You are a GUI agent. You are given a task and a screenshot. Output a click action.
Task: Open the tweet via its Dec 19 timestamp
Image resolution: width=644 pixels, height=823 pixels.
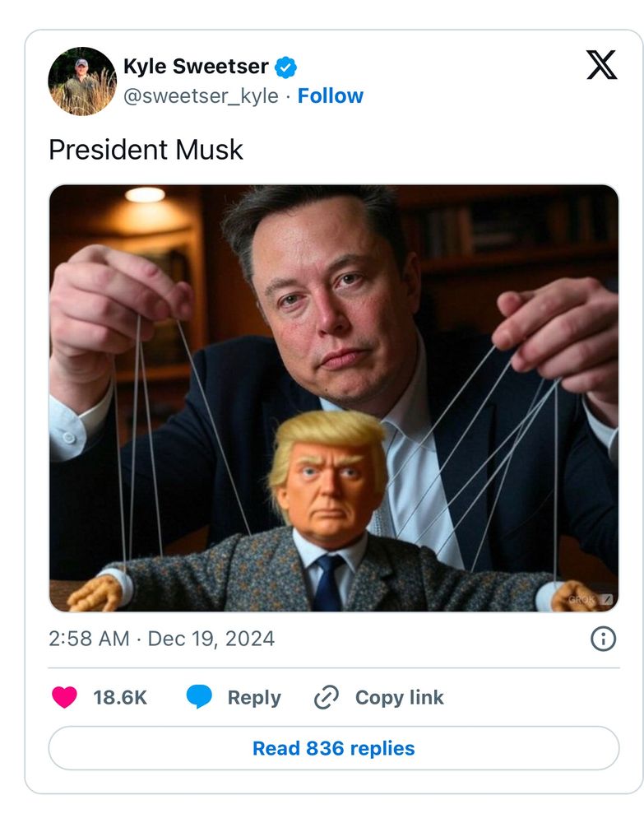162,637
